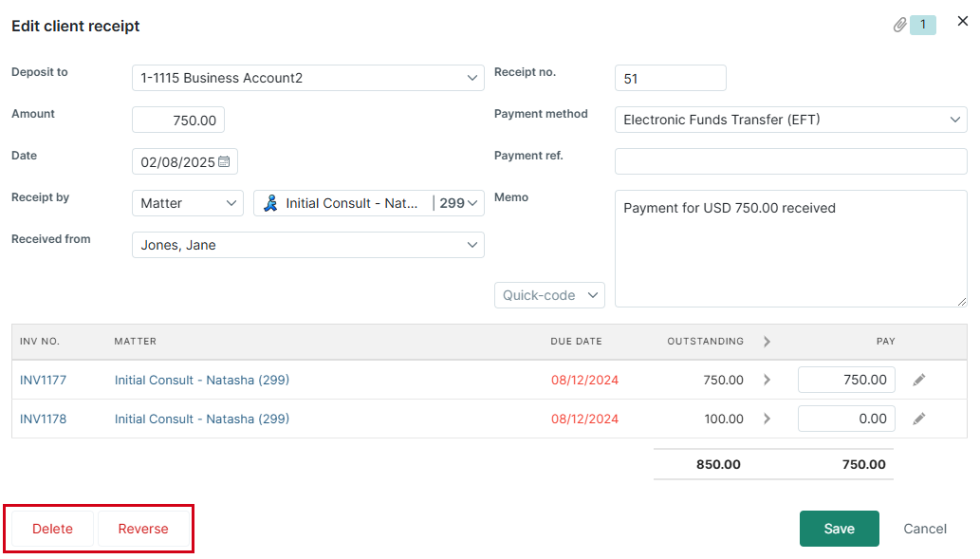Click the arrow to pay INV1178 outstanding
The width and height of the screenshot is (980, 559).
click(x=767, y=419)
